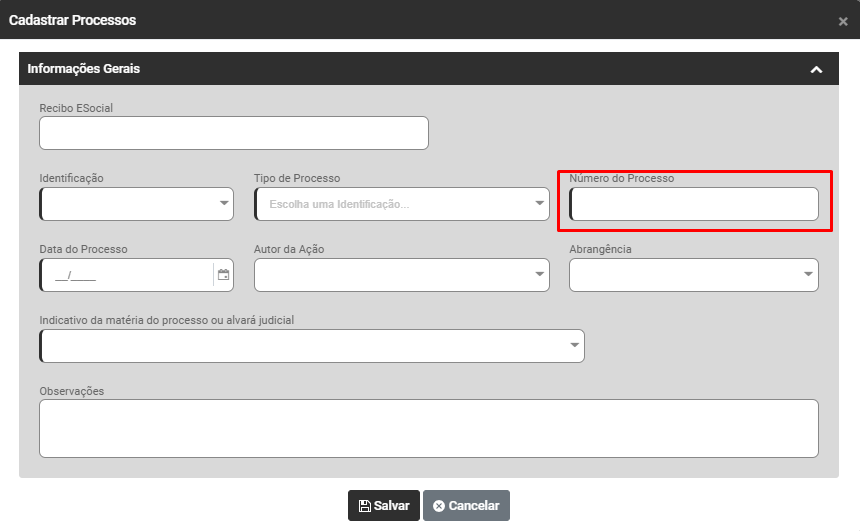The image size is (860, 531).
Task: Collapse the Informações Gerais section chevron
Action: 816,70
